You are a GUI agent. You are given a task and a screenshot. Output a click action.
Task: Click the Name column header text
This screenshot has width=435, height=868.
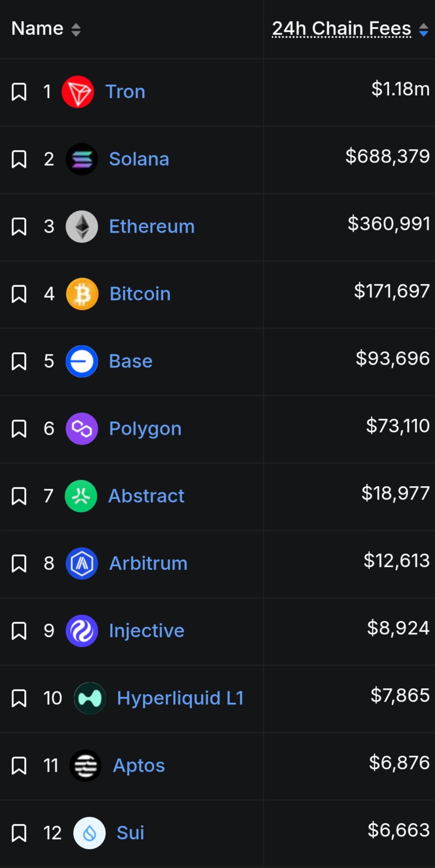[37, 29]
